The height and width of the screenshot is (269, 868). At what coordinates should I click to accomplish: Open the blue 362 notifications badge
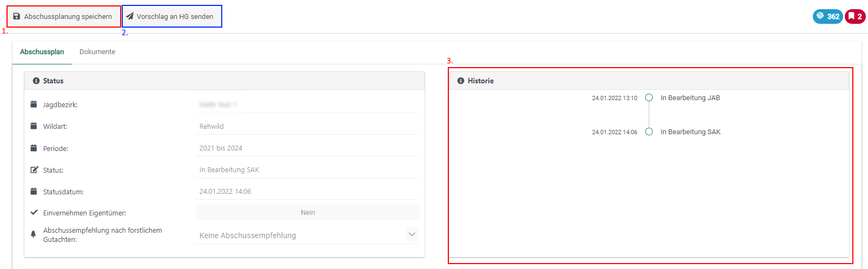[x=827, y=16]
